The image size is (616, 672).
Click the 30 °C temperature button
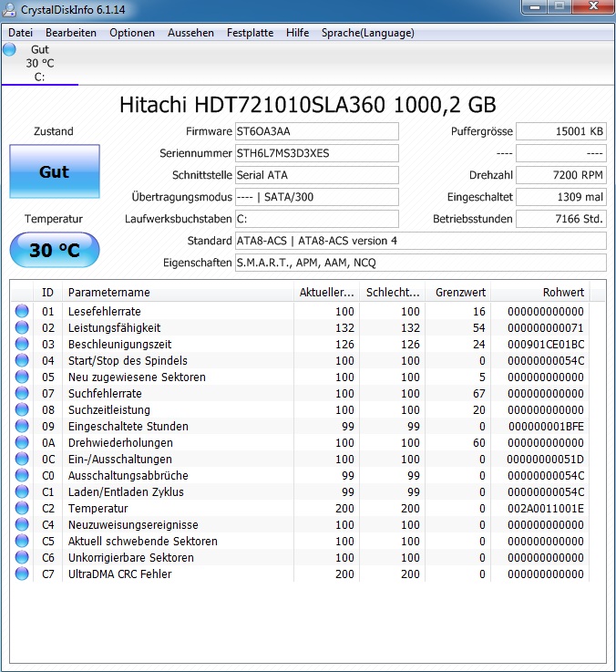[55, 250]
